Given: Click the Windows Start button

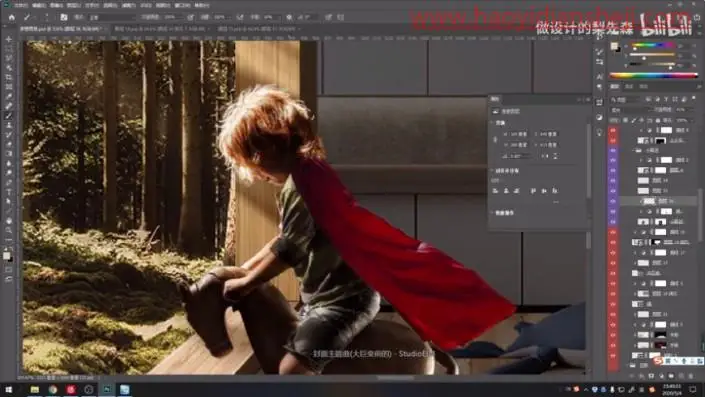Looking at the screenshot, I should [8, 389].
